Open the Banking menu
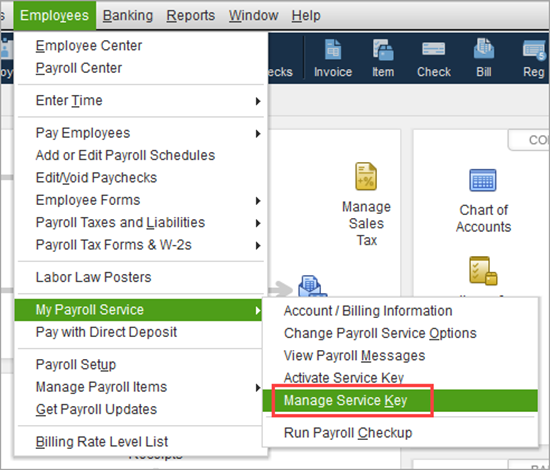This screenshot has width=550, height=470. (128, 15)
